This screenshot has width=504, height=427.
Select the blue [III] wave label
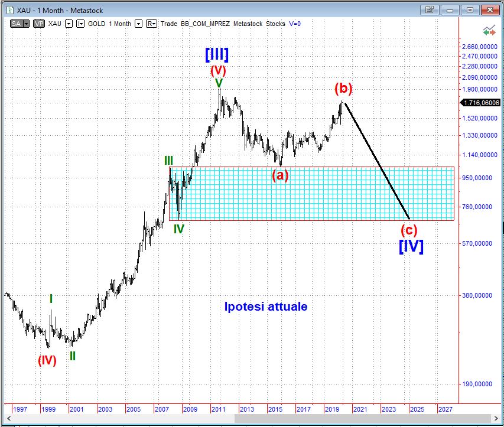[x=217, y=54]
